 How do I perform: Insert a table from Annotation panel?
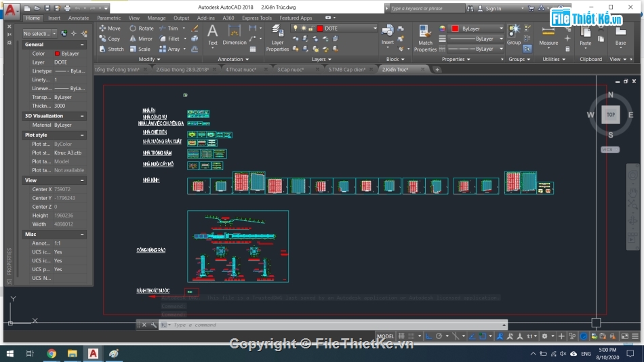tap(253, 49)
